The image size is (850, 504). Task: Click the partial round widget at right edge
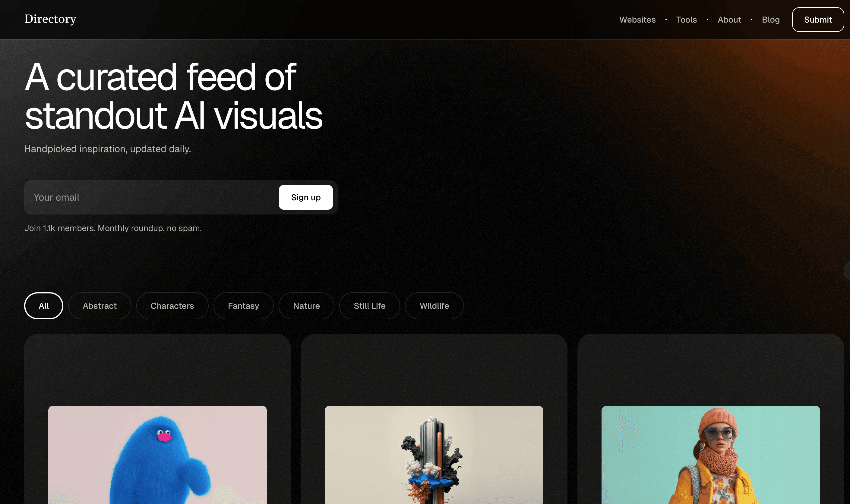(x=847, y=271)
